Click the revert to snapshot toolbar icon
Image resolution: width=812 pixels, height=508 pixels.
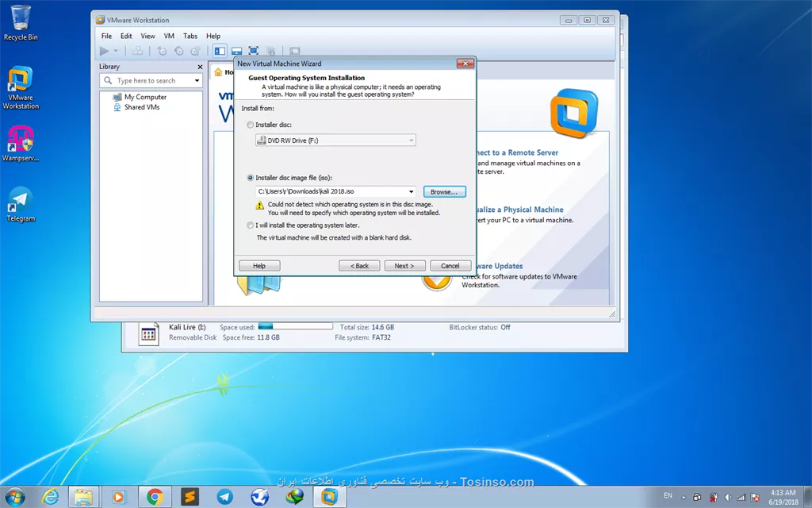178,51
